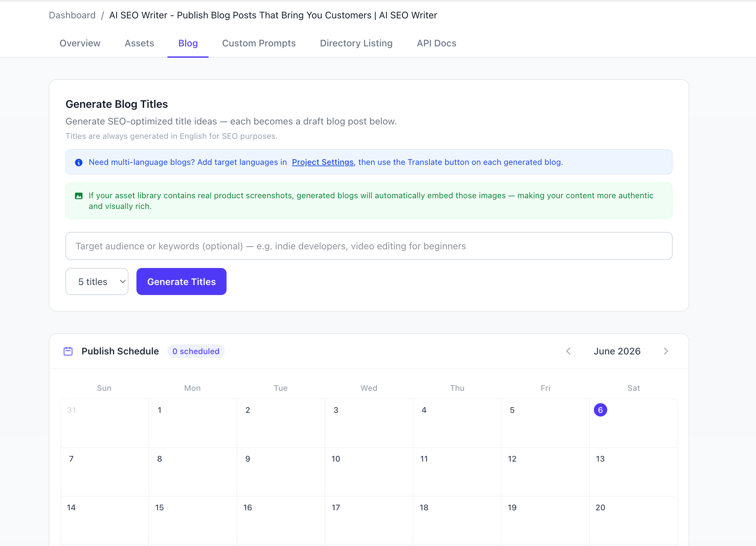This screenshot has height=546, width=756.
Task: Click the Tue column header
Action: click(x=281, y=388)
